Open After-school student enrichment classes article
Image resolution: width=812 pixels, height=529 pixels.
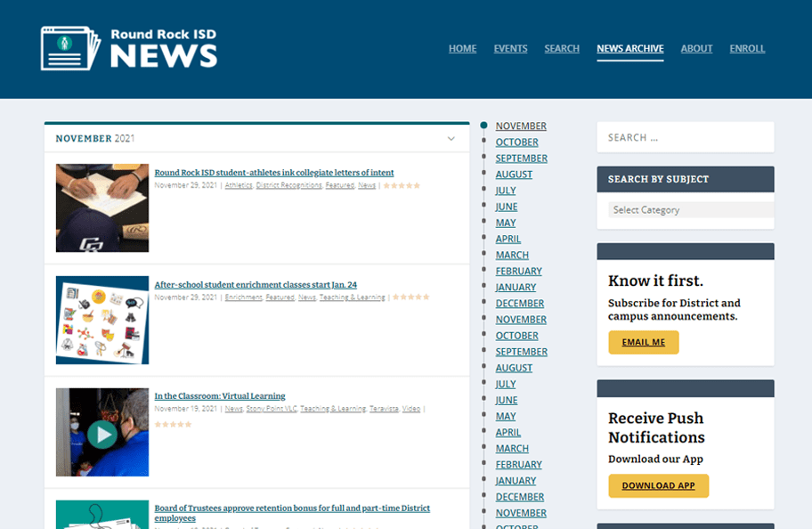[256, 284]
